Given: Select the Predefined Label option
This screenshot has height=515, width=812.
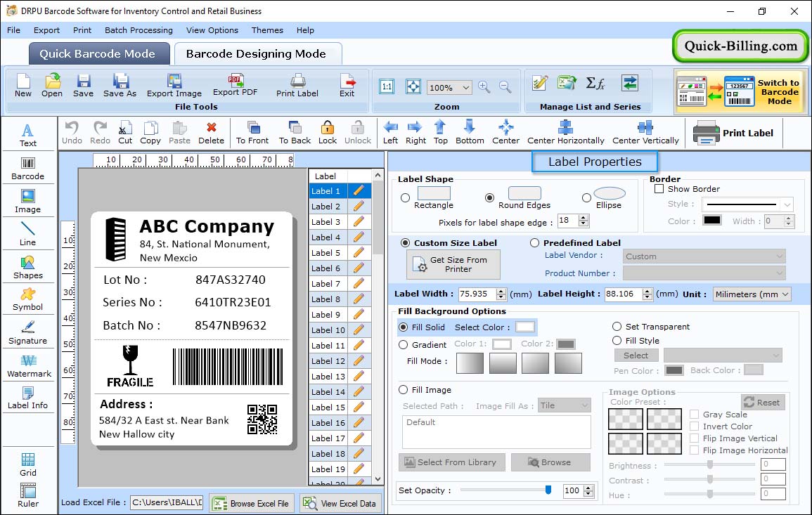Looking at the screenshot, I should pos(534,243).
